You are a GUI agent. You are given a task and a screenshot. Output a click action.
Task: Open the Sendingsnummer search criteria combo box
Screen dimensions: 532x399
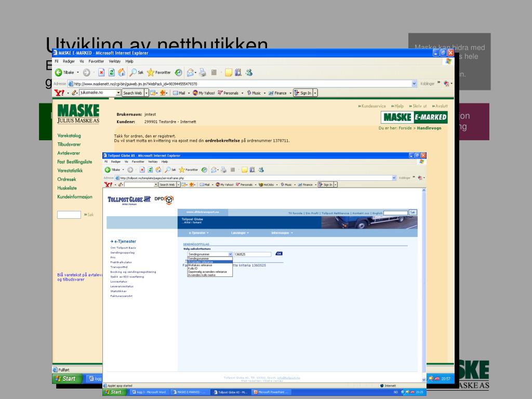coord(210,254)
